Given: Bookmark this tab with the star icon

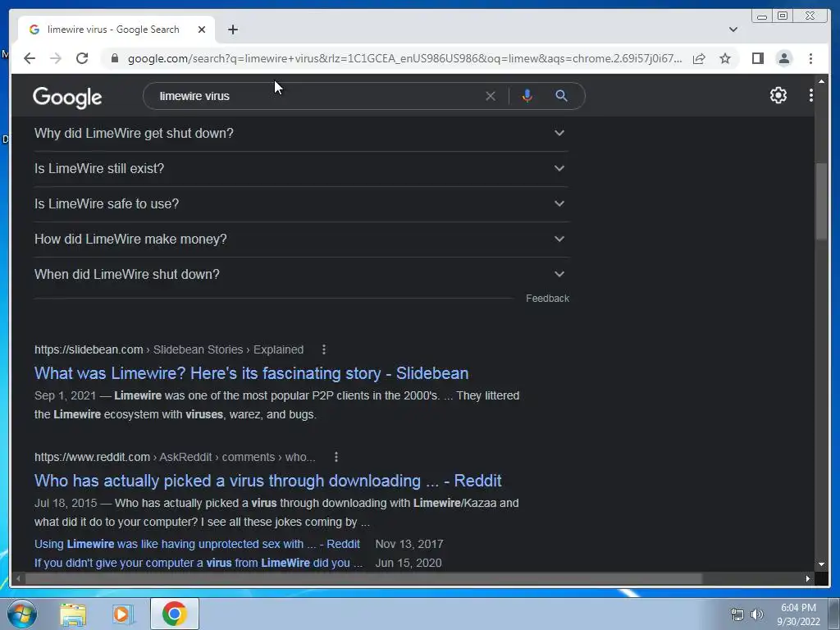Looking at the screenshot, I should pyautogui.click(x=725, y=58).
